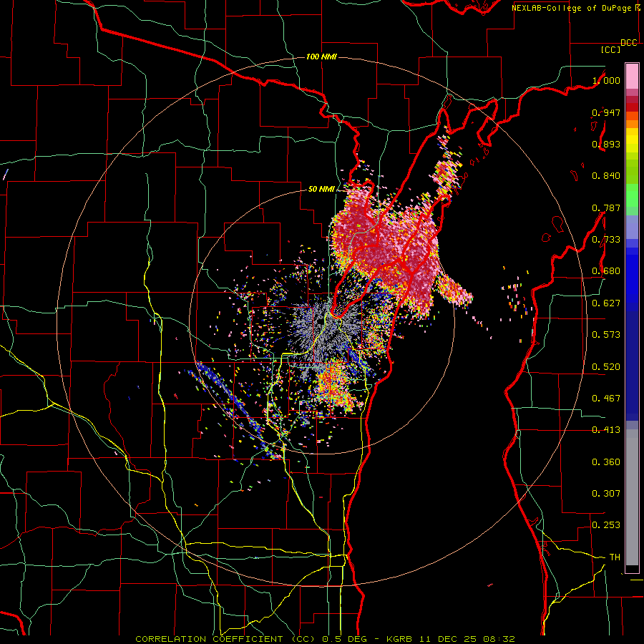Click the 0.520 legend value
This screenshot has width=644, height=644.
pos(606,367)
